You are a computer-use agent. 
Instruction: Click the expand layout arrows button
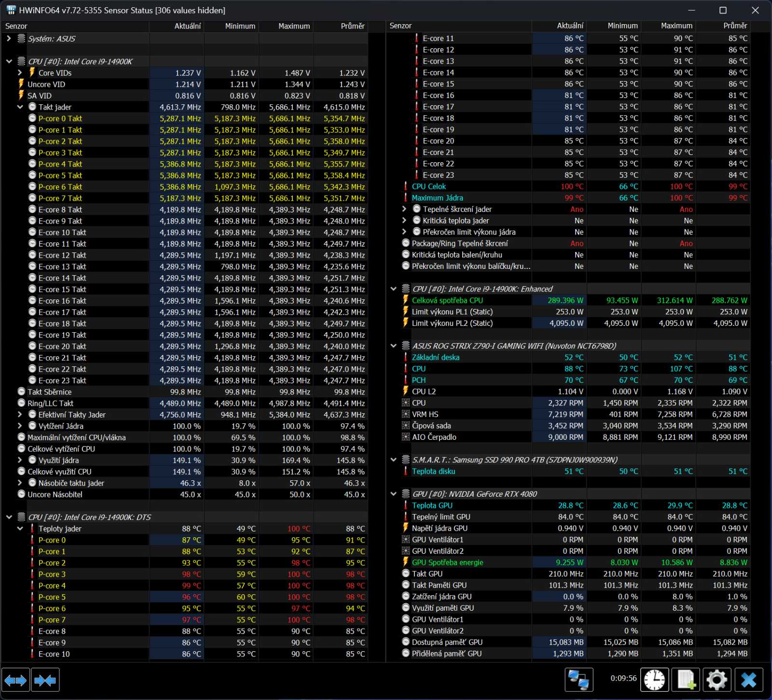(x=16, y=680)
